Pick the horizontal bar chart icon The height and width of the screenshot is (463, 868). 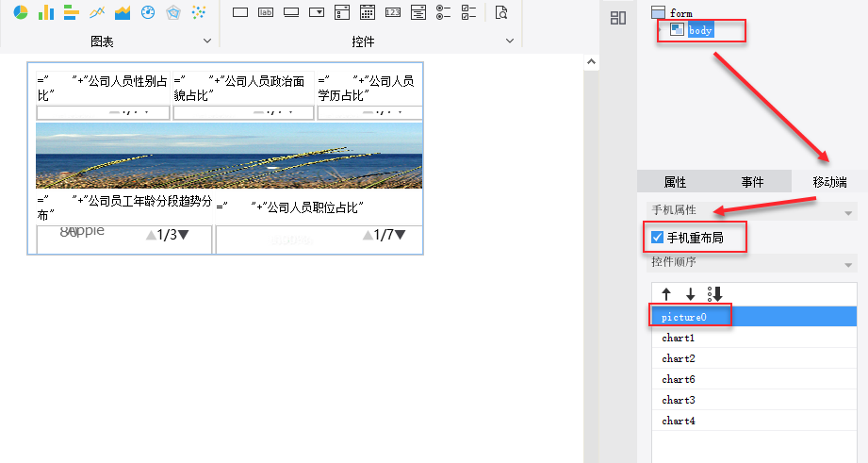pos(71,13)
